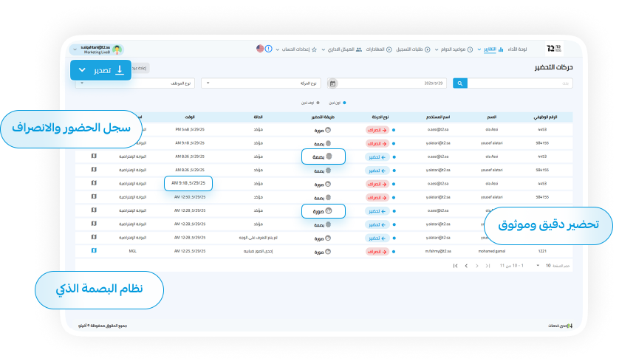This screenshot has width=619, height=364.
Task: Click map icon in the MGL row
Action: [94, 251]
